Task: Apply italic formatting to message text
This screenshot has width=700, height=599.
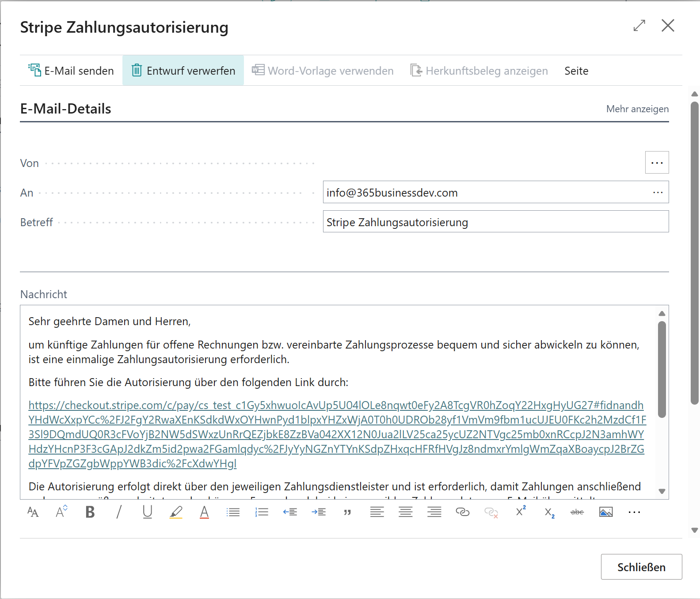Action: [x=118, y=512]
